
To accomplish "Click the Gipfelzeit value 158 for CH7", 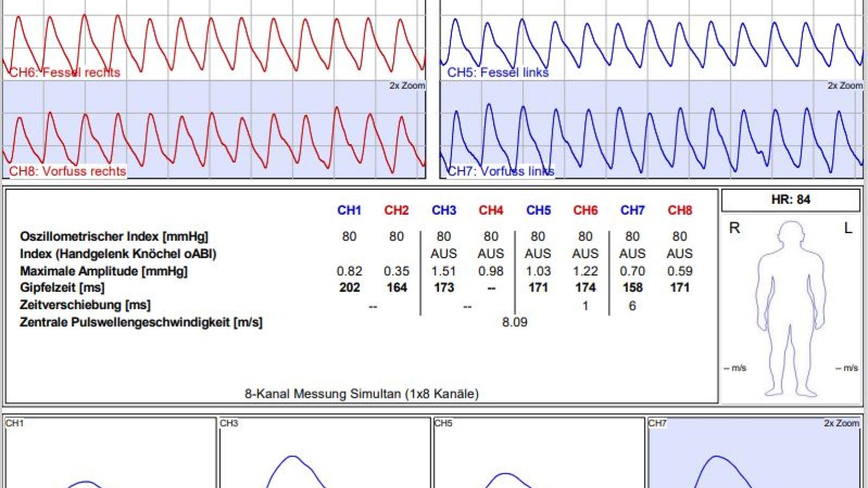I will pos(633,287).
